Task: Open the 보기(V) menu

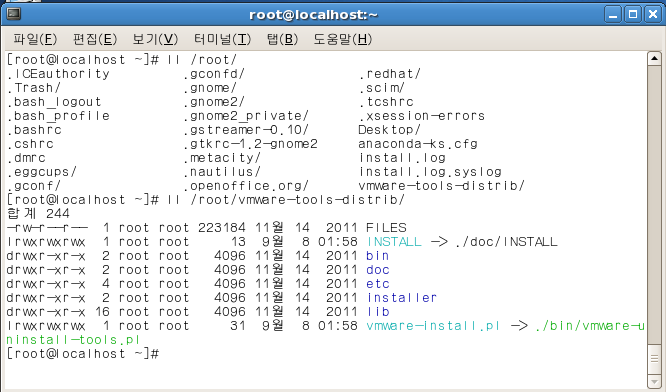Action: [155, 39]
